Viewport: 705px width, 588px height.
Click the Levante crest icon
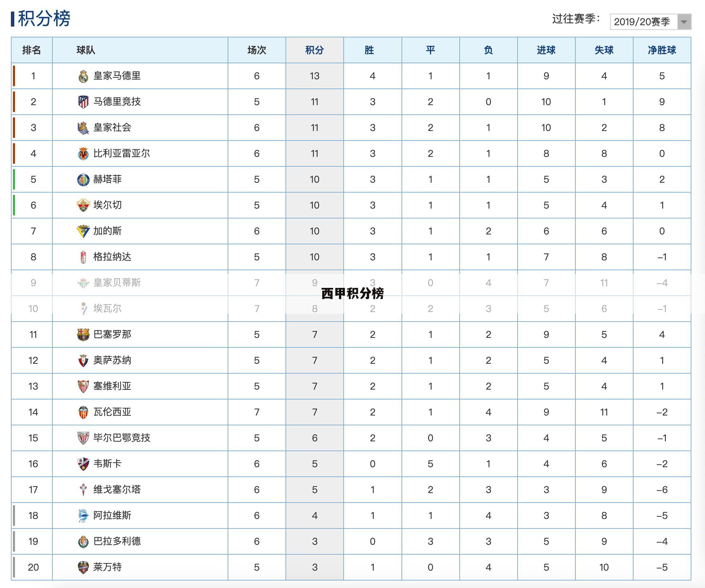click(x=83, y=567)
